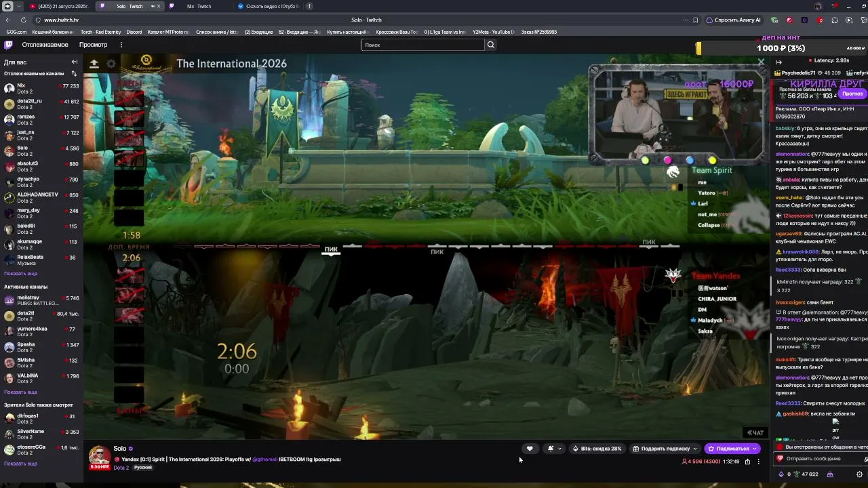Close the overlay with X near webcam
This screenshot has width=868, height=488.
[761, 62]
